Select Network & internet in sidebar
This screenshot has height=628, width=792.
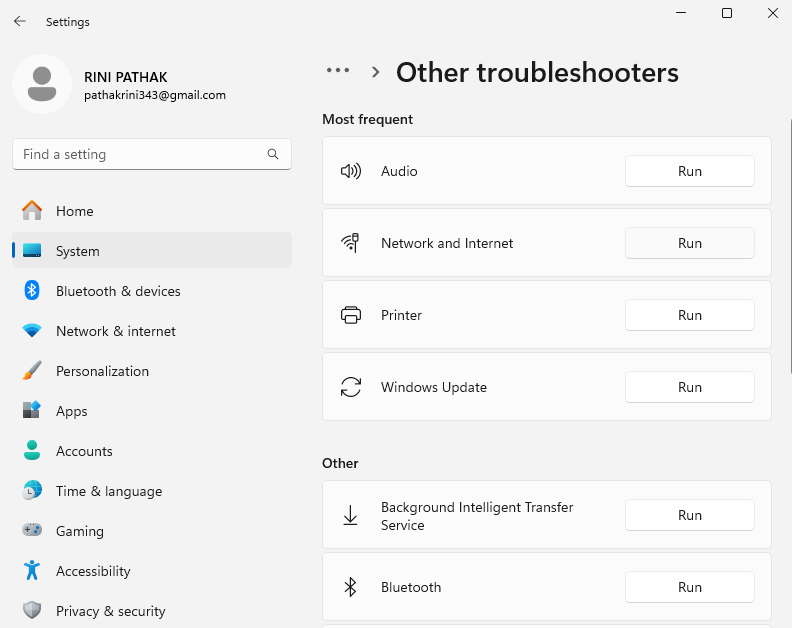click(115, 331)
